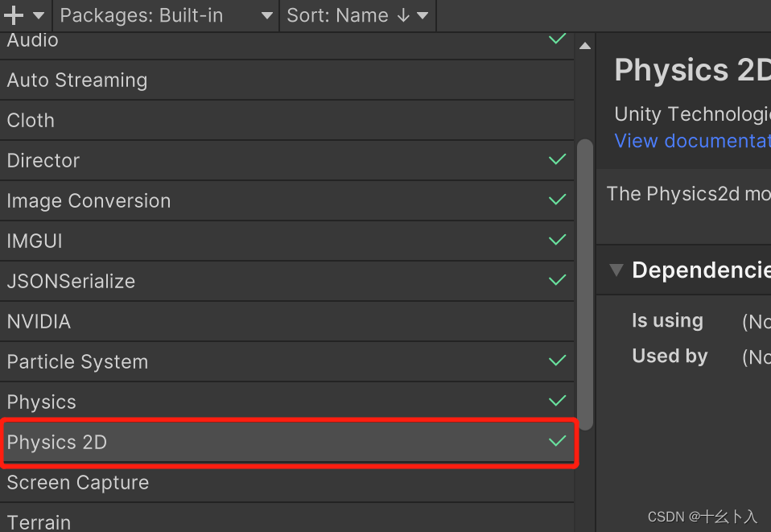Viewport: 771px width, 532px height.
Task: Collapse the Dependencies section
Action: [616, 270]
